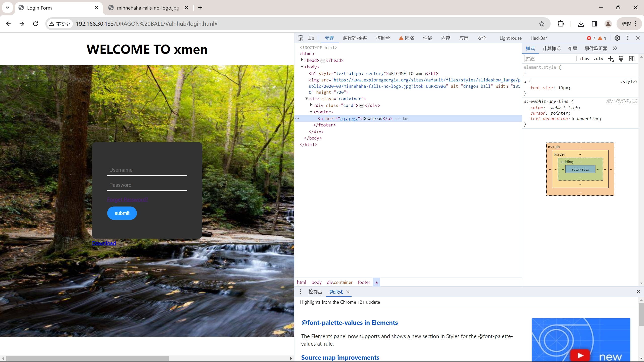The image size is (644, 362).
Task: Click the page horizontal scrollbar thumb
Action: (87, 358)
